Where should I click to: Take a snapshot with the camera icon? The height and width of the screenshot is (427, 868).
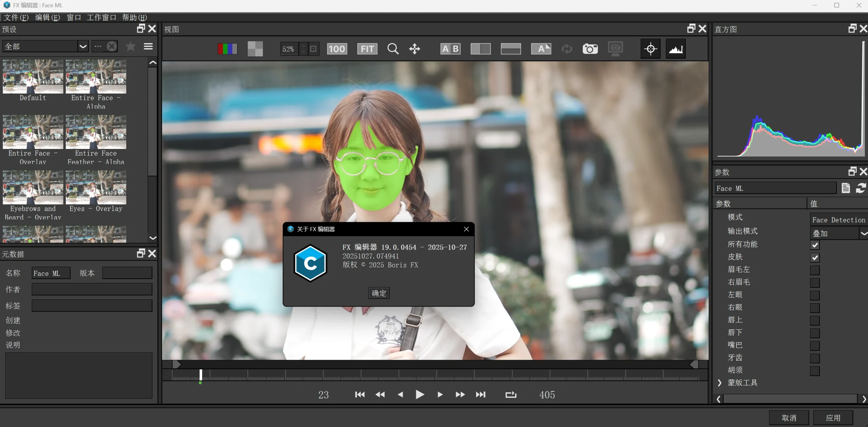click(590, 48)
